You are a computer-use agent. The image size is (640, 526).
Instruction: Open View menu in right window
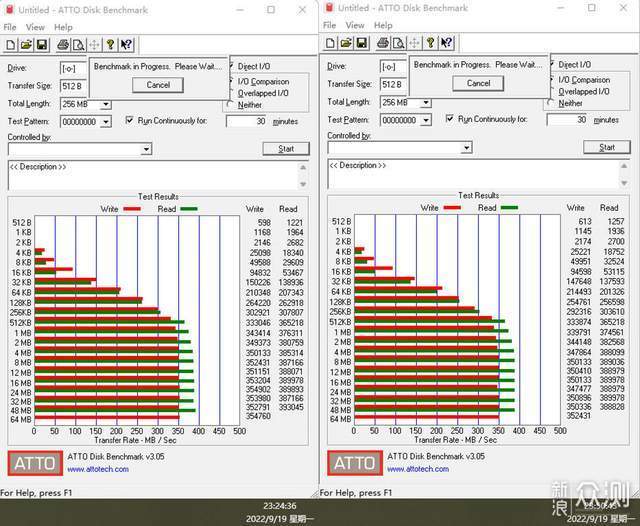tap(355, 25)
